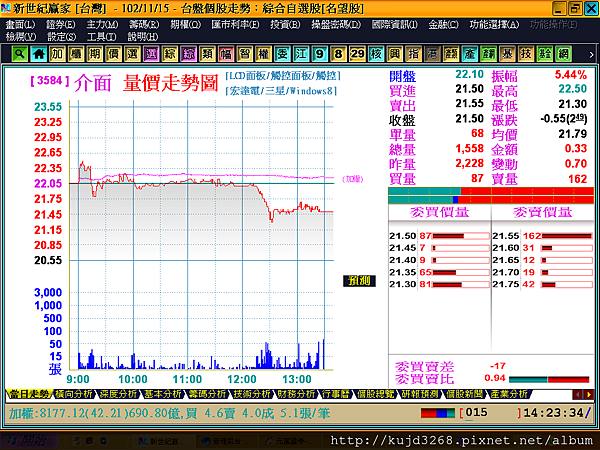The image size is (600, 450).
Task: Select the cyan 核 toolbar icon
Action: point(376,54)
